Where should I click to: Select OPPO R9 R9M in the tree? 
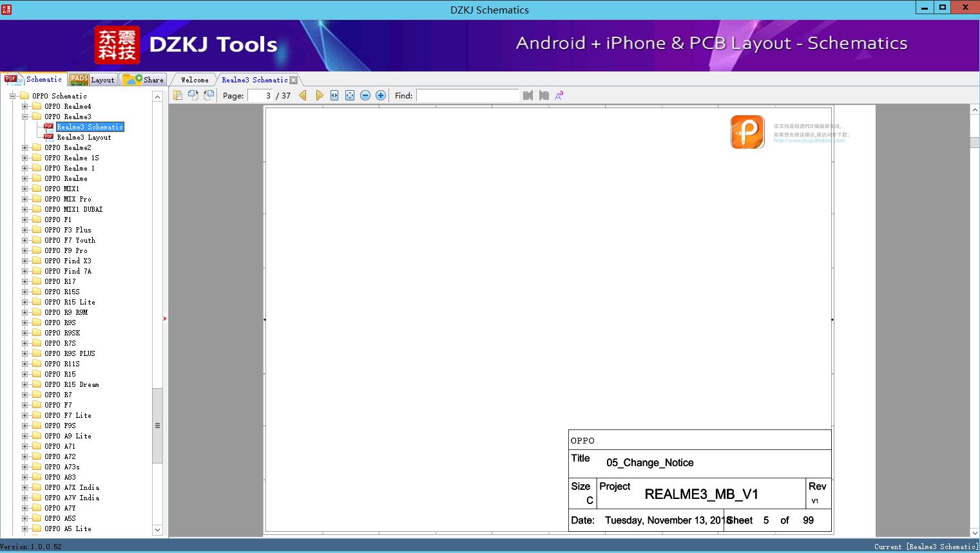[66, 312]
